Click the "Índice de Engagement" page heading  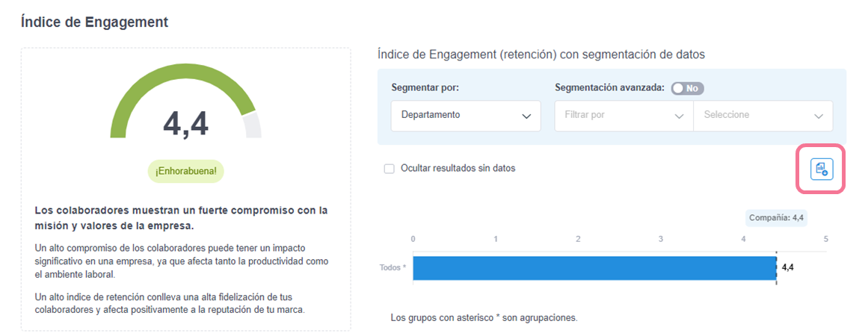[94, 22]
